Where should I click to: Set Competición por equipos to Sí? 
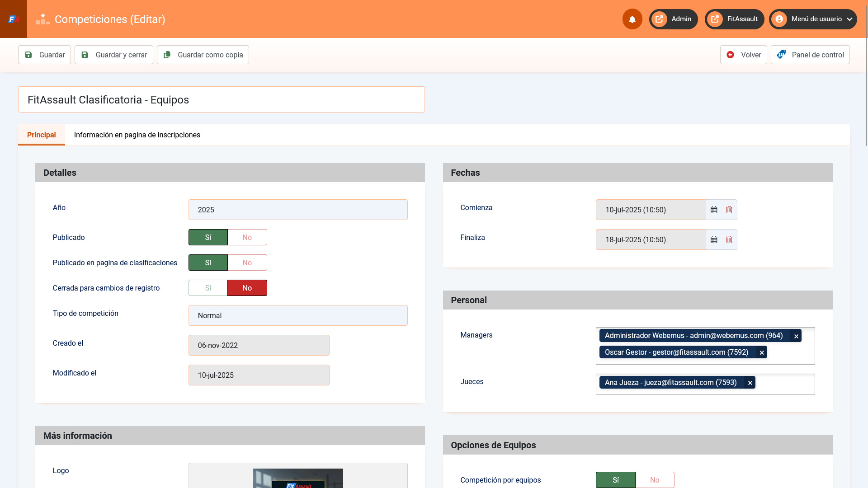(616, 480)
